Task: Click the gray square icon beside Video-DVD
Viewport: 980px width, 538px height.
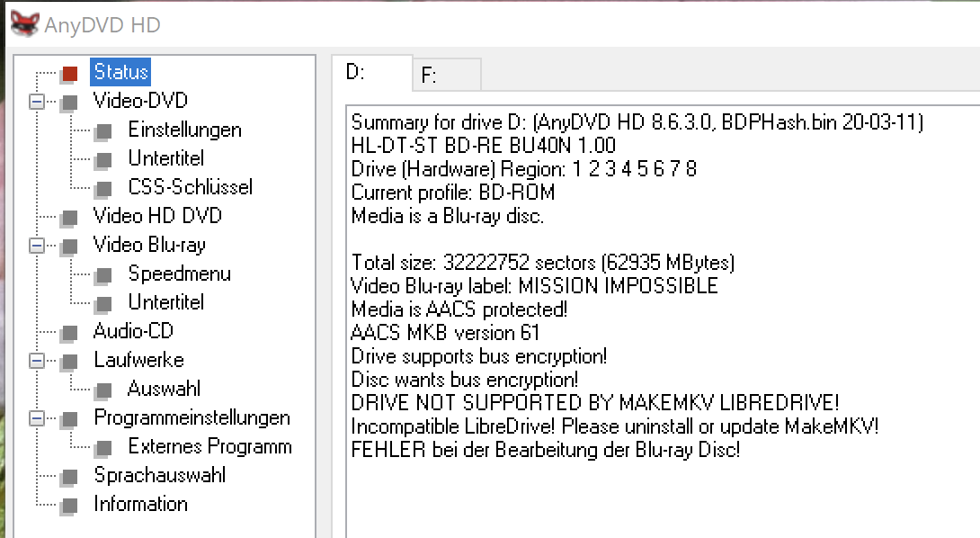Action: tap(70, 102)
